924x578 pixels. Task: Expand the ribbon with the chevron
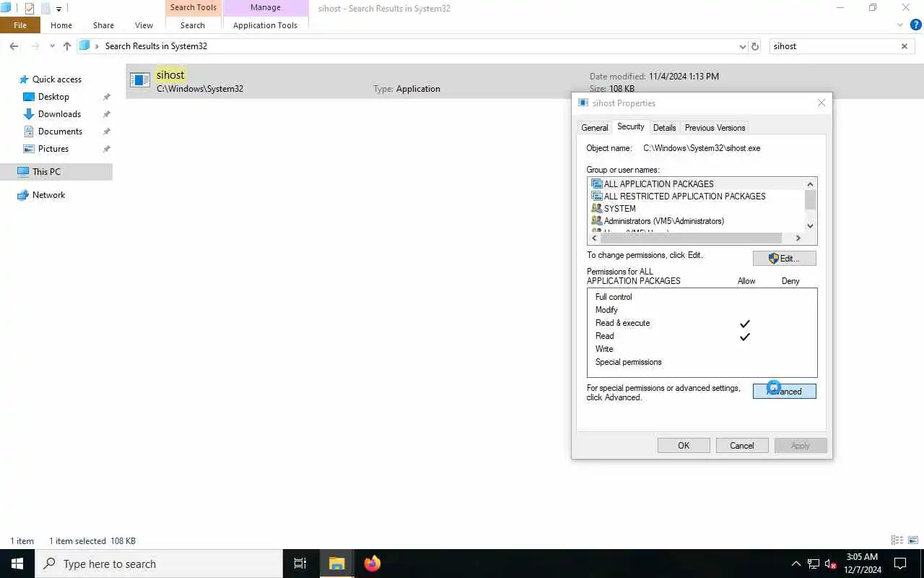click(x=900, y=25)
